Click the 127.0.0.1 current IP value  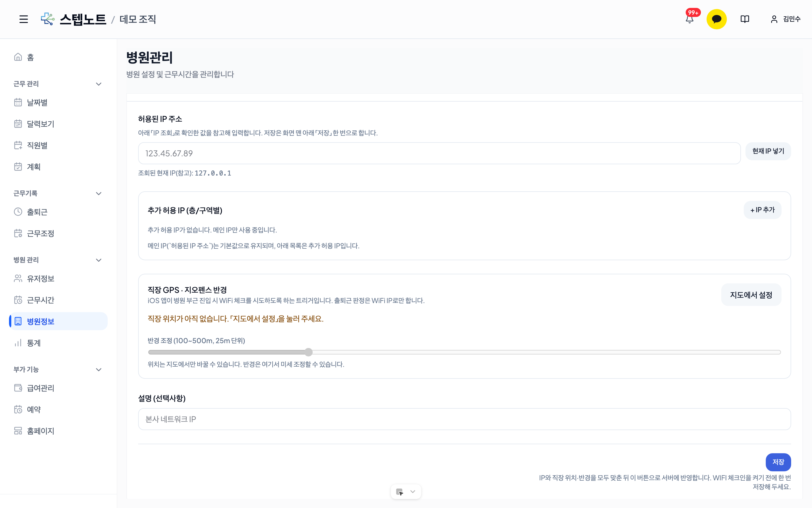(213, 173)
